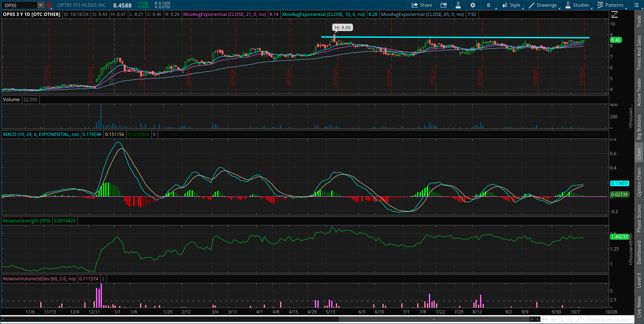This screenshot has height=324, width=644.
Task: Open the Studies dropdown
Action: click(x=578, y=5)
